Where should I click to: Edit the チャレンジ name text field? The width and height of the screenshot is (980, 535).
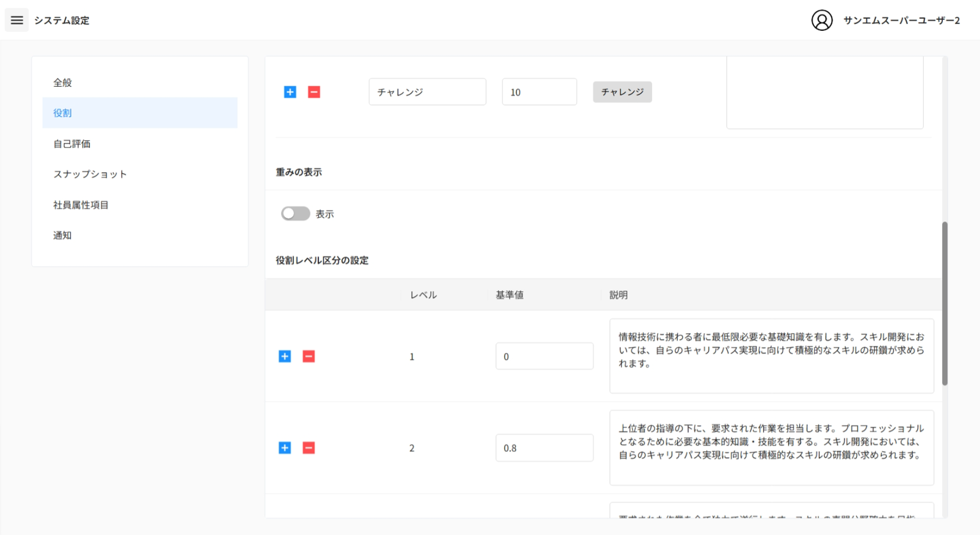tap(428, 92)
